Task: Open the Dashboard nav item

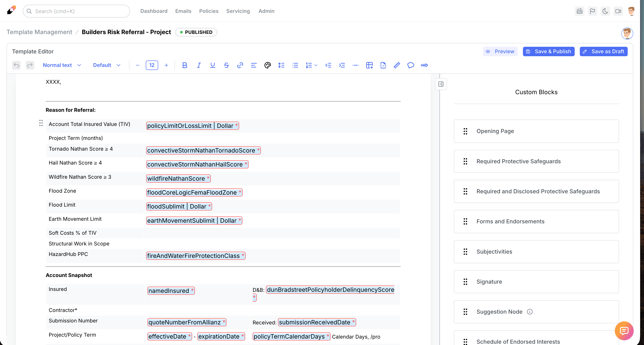Action: tap(154, 11)
